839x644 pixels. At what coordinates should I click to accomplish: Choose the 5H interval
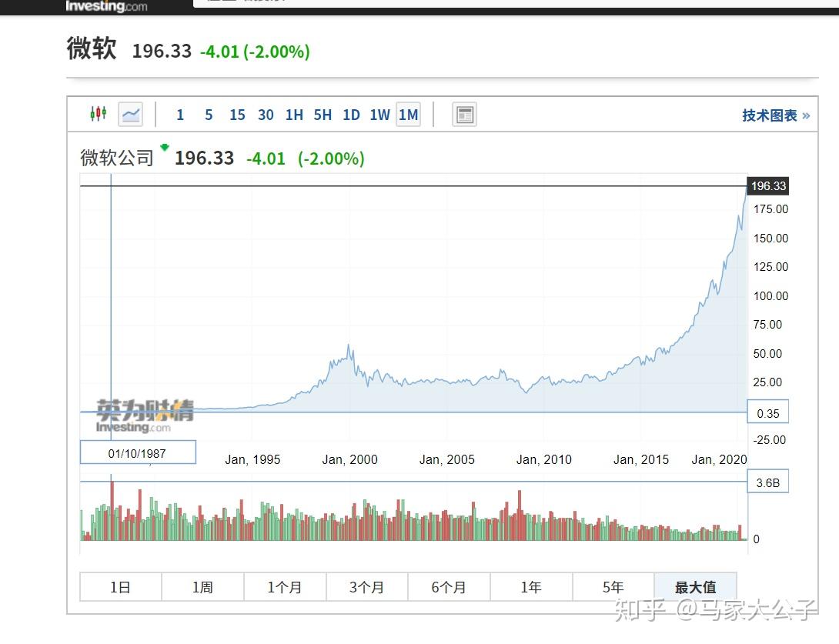tap(323, 115)
